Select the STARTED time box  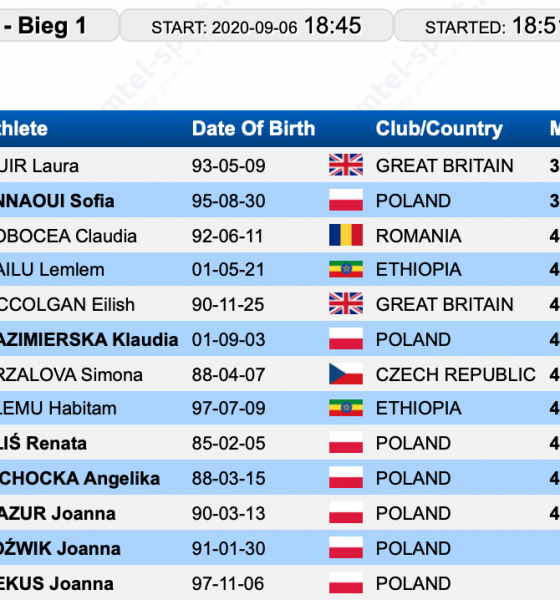pyautogui.click(x=478, y=26)
